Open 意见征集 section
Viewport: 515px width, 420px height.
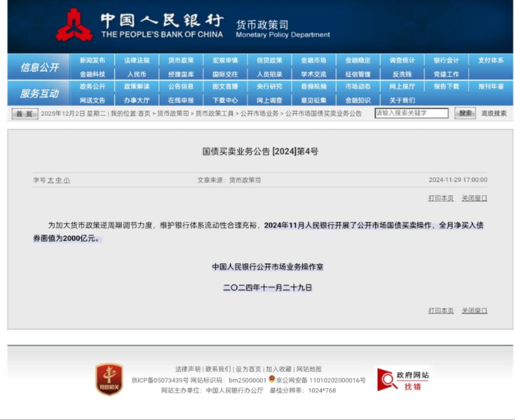(314, 100)
